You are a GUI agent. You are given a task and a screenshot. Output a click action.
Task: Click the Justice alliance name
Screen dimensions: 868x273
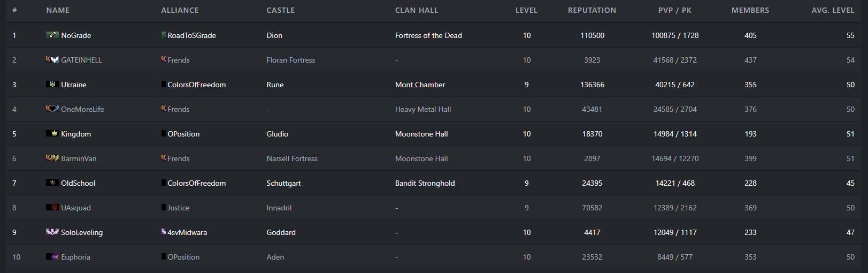[178, 208]
